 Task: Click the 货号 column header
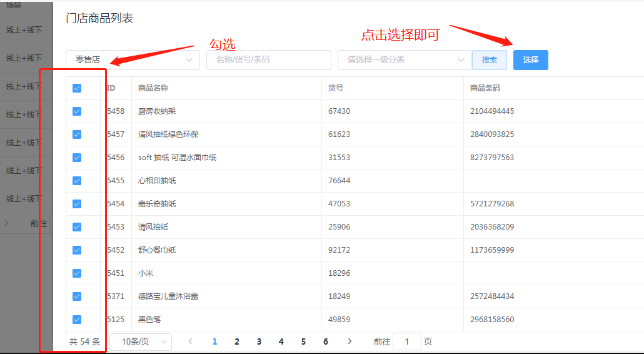click(x=336, y=88)
